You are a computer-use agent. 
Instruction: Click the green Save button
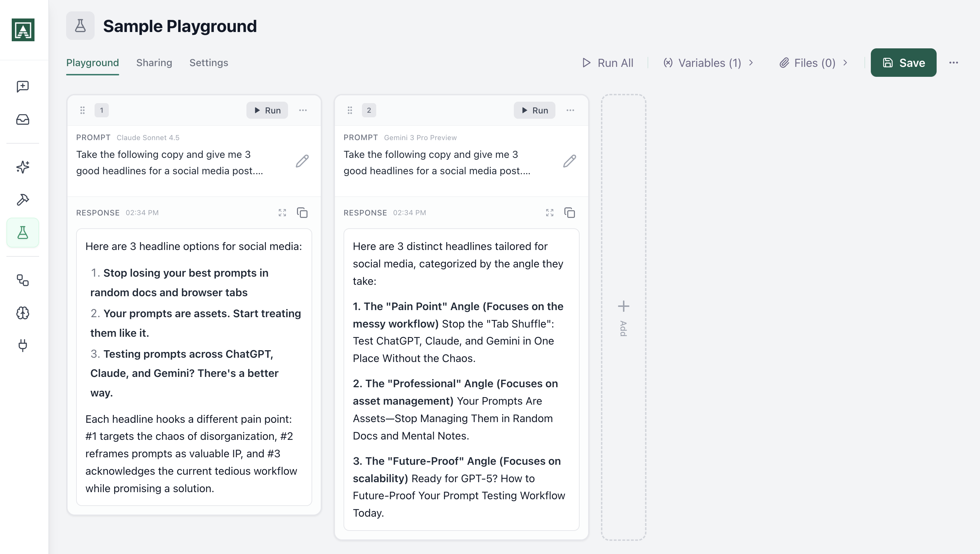(903, 63)
